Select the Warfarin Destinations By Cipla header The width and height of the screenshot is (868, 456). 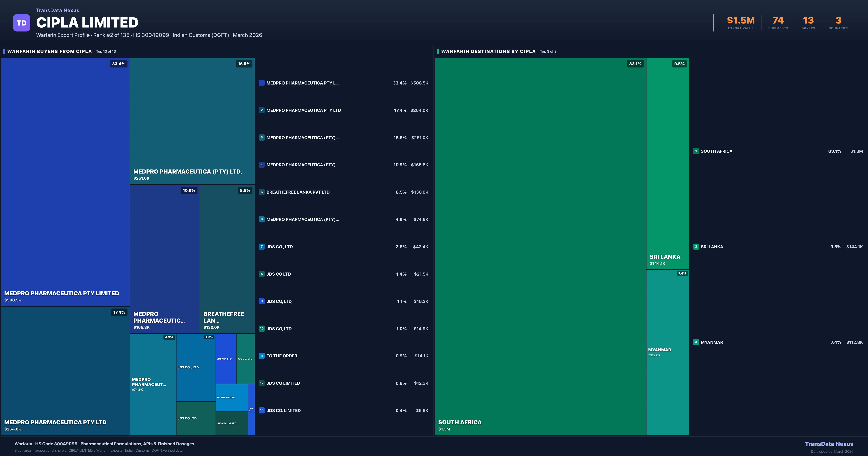(488, 51)
